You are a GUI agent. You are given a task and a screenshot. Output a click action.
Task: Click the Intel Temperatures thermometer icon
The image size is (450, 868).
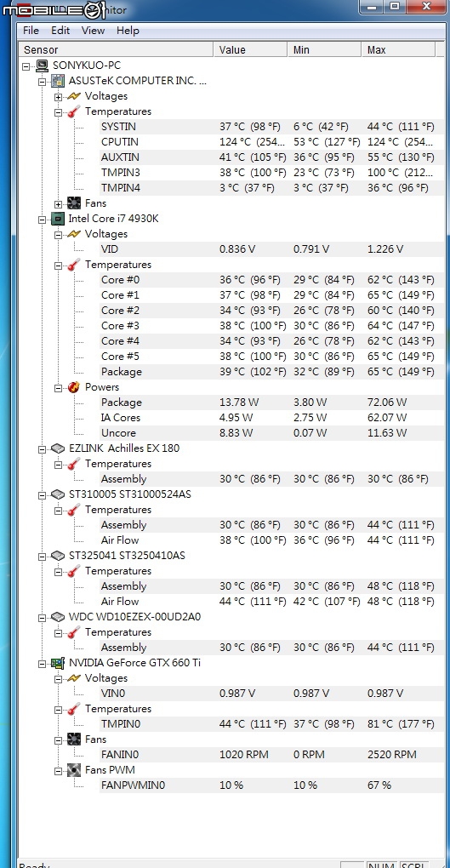(74, 265)
